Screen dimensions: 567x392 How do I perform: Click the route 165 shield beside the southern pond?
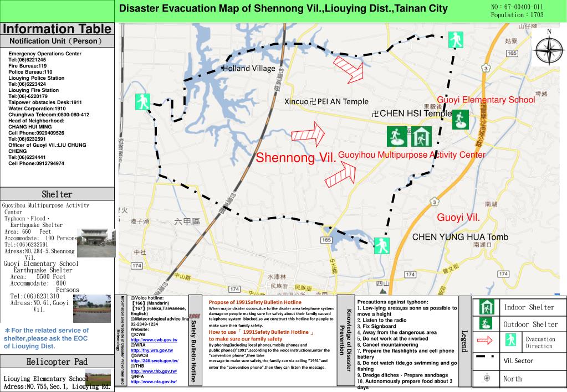[326, 240]
